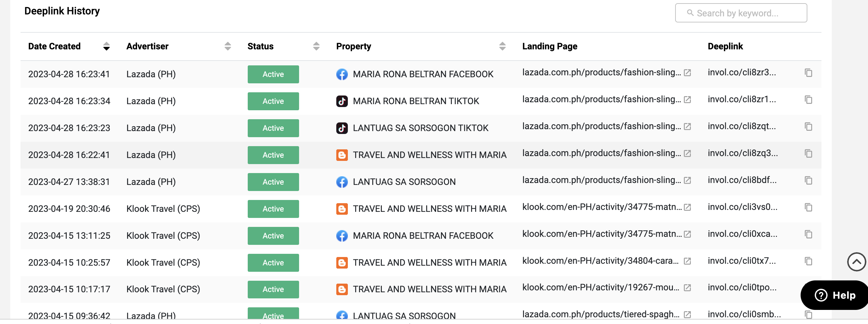Click the Search by keyword field
The width and height of the screenshot is (868, 324).
click(x=741, y=13)
